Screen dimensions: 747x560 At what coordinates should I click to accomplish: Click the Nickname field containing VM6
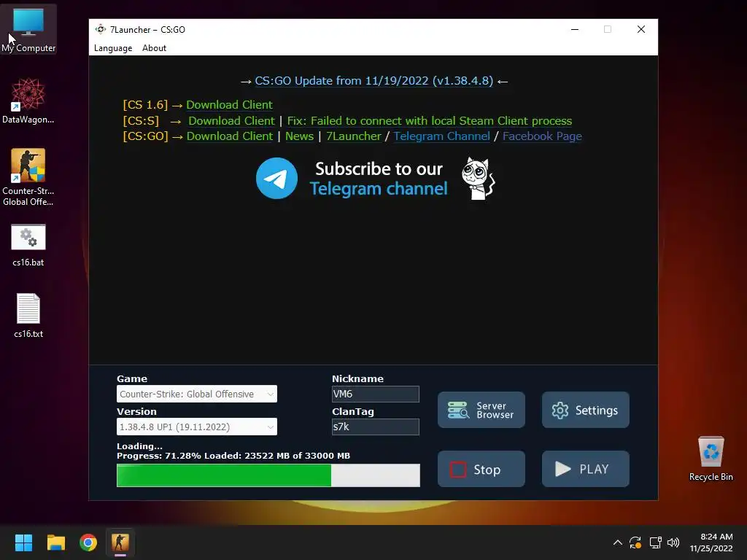[x=376, y=394]
